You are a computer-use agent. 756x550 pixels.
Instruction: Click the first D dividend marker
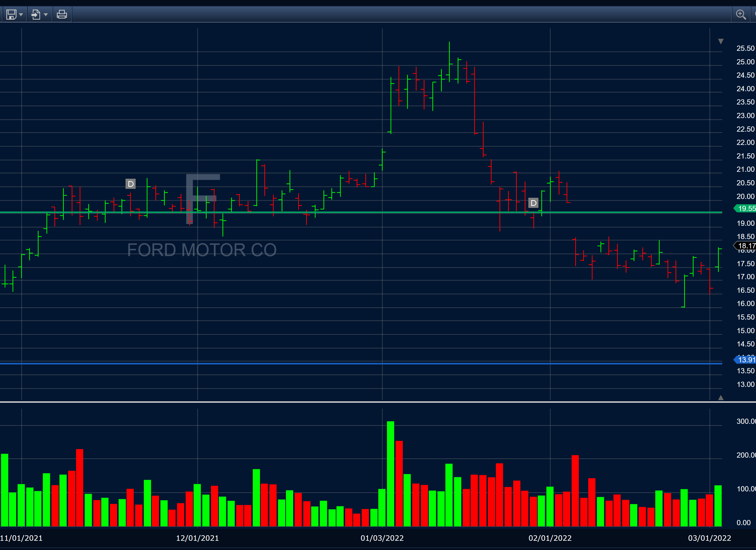(130, 184)
